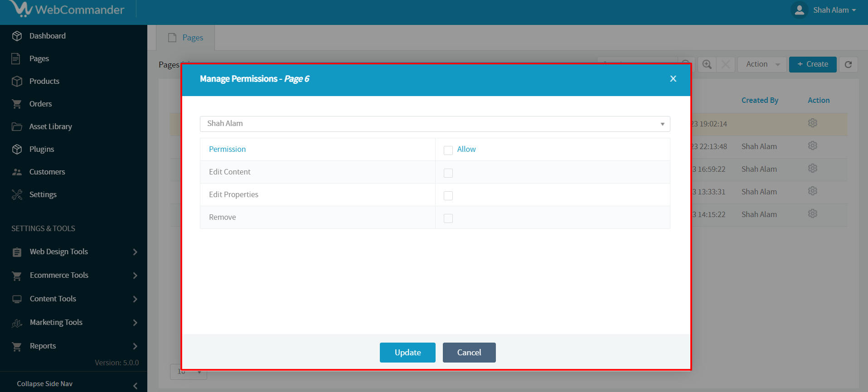Click the Pages document icon in sidebar

[16, 58]
